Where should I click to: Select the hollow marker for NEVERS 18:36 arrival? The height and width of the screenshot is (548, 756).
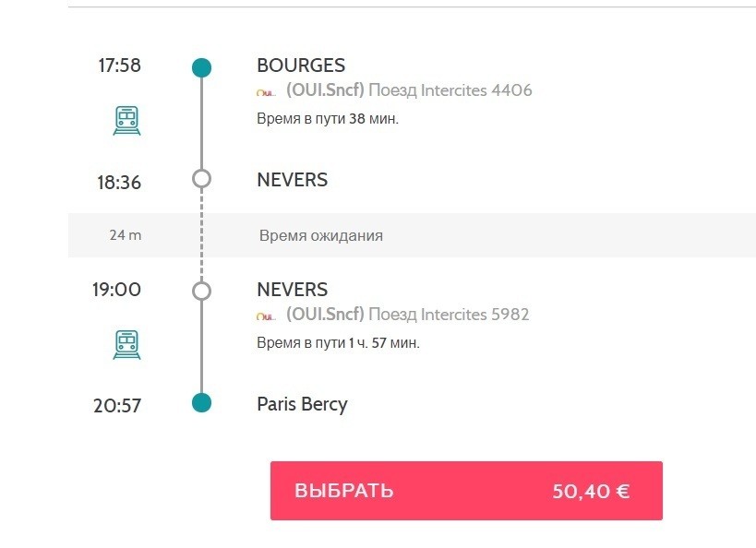(201, 179)
